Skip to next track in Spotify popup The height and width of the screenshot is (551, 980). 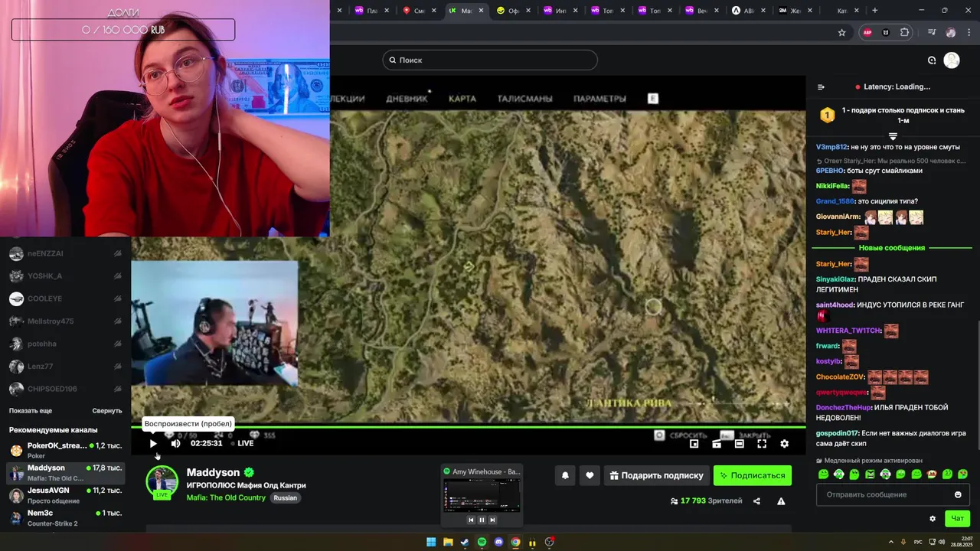tap(492, 520)
